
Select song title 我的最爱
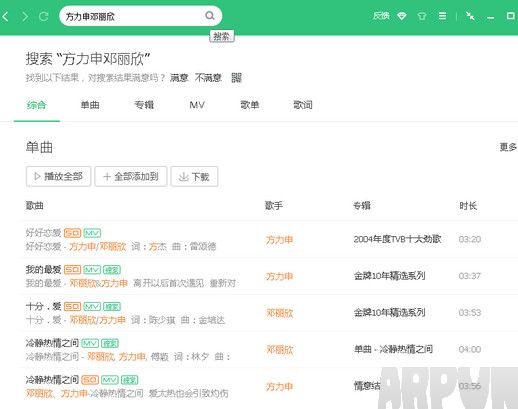pyautogui.click(x=43, y=269)
